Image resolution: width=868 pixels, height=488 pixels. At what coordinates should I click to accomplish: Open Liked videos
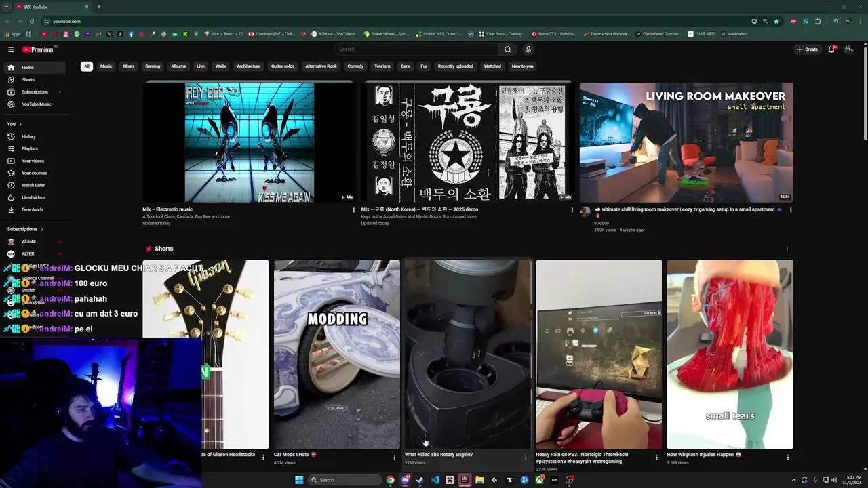point(34,197)
